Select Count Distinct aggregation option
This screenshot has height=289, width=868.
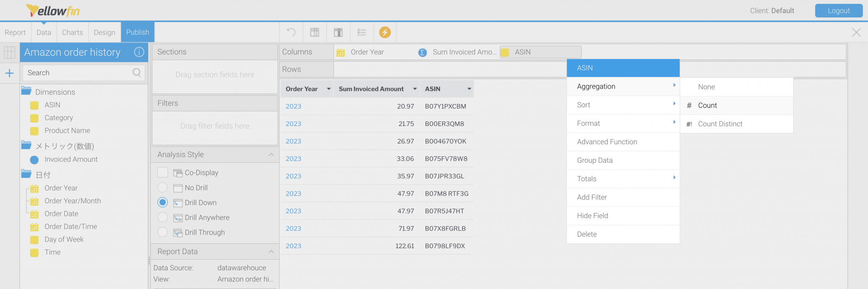pos(737,124)
